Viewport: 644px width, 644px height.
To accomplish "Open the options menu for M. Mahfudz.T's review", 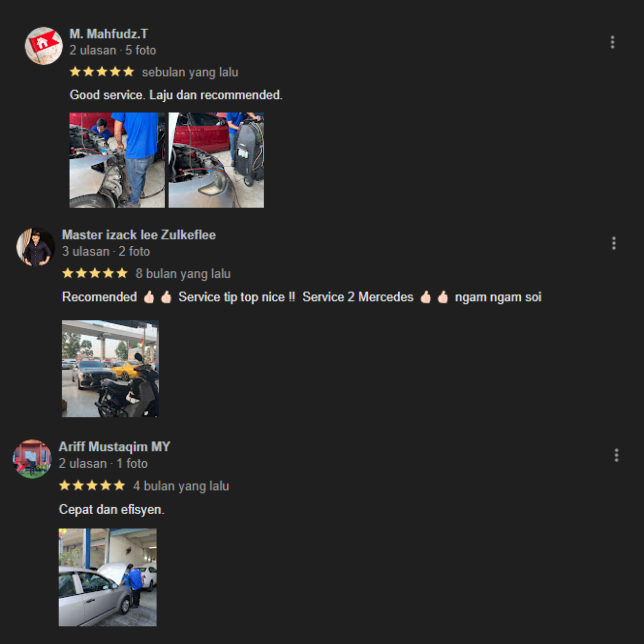I will pos(612,42).
